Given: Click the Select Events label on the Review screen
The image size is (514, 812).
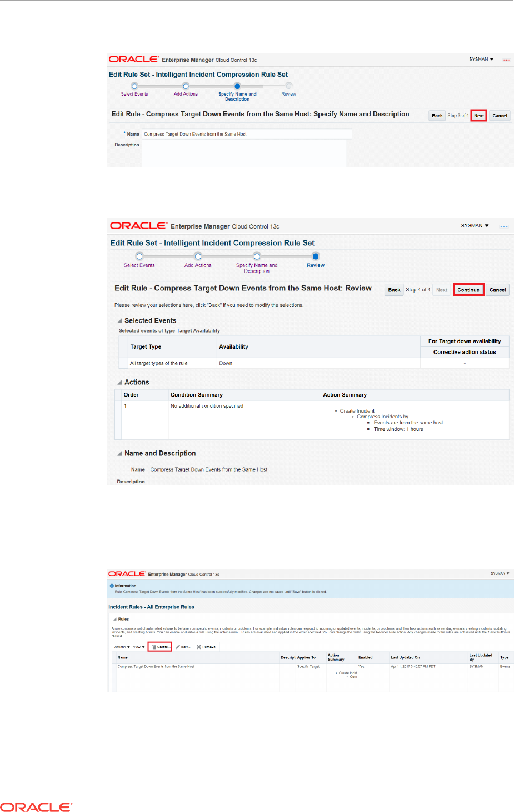Looking at the screenshot, I should point(139,265).
